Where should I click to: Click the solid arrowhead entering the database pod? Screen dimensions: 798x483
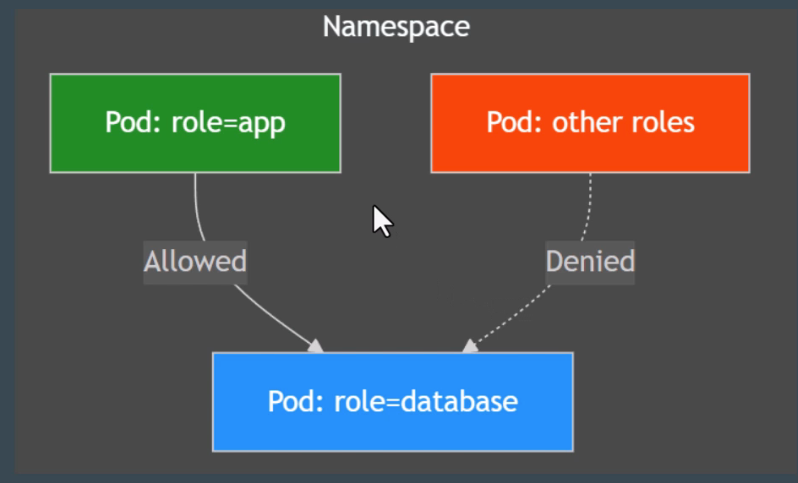click(x=316, y=346)
